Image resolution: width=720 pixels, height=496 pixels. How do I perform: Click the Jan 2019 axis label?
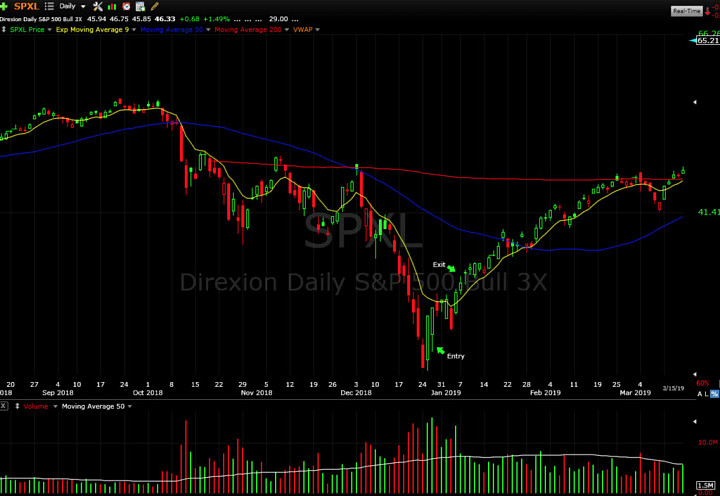[446, 393]
